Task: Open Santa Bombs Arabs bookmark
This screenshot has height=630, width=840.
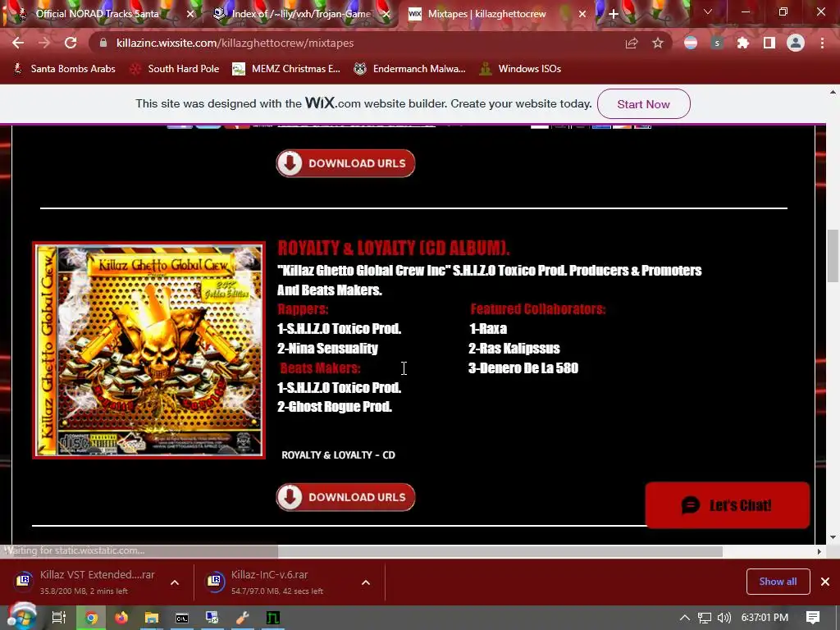Action: 64,69
